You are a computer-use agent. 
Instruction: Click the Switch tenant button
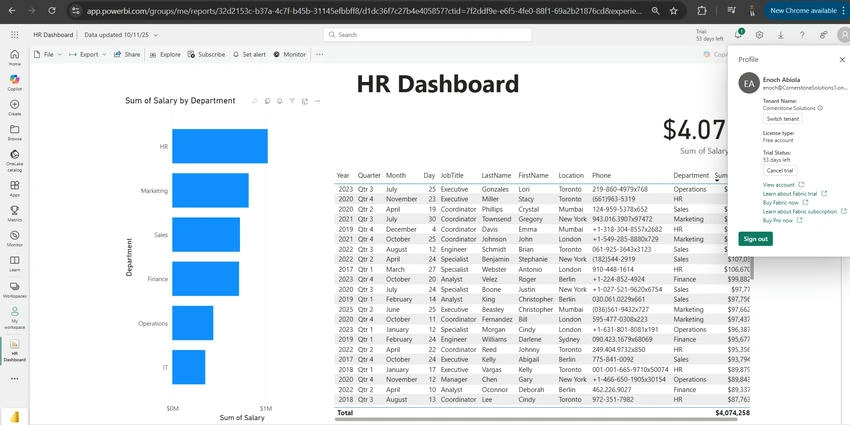click(783, 119)
